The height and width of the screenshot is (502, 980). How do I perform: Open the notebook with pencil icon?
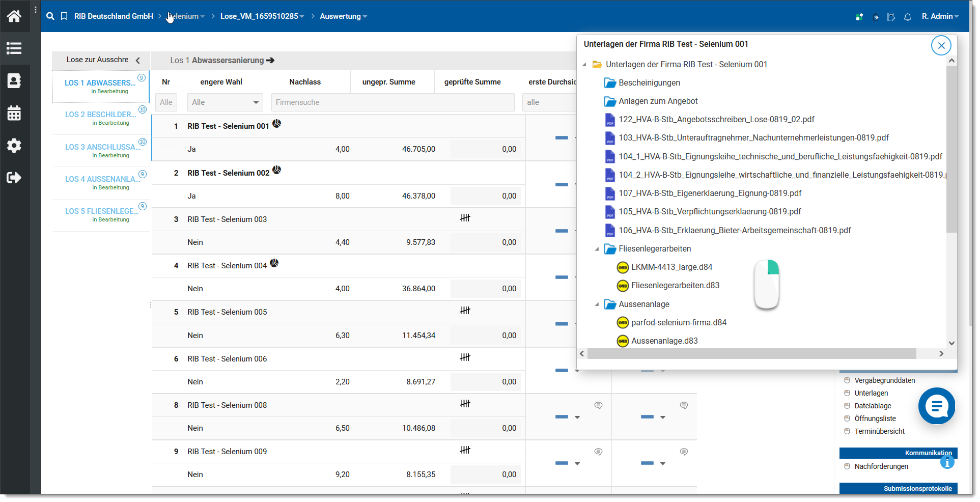point(891,17)
